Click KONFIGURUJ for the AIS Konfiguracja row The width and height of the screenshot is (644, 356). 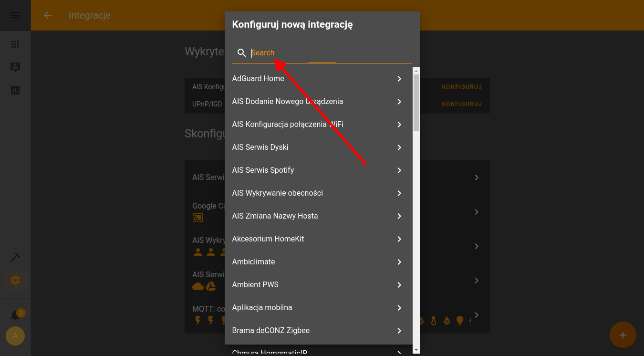pos(462,87)
